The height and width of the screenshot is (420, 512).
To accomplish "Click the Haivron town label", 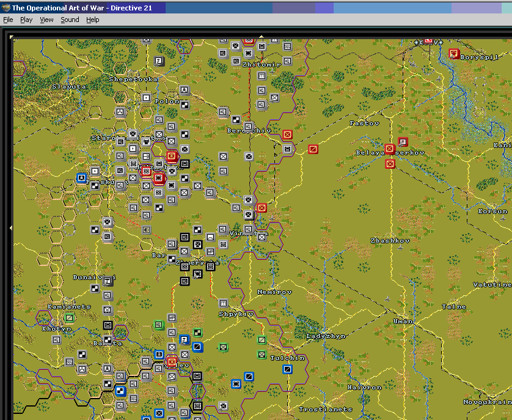I will tap(364, 388).
